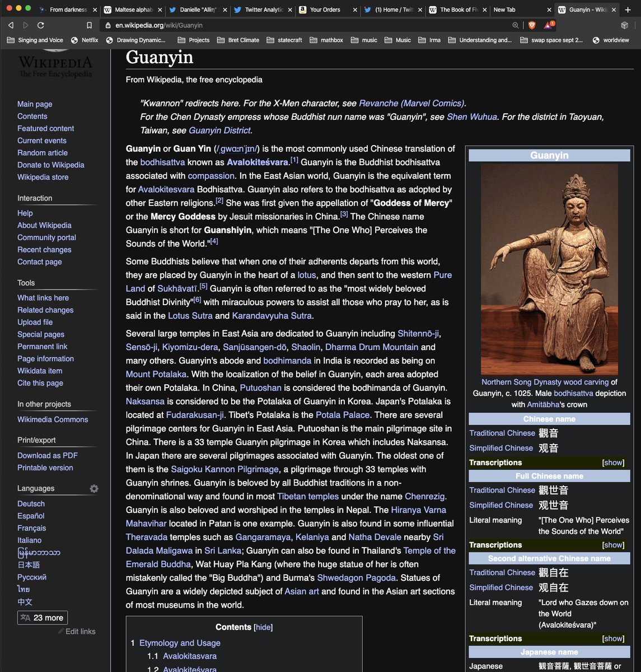The height and width of the screenshot is (672, 641).
Task: Open the Wikidata item link
Action: point(40,371)
